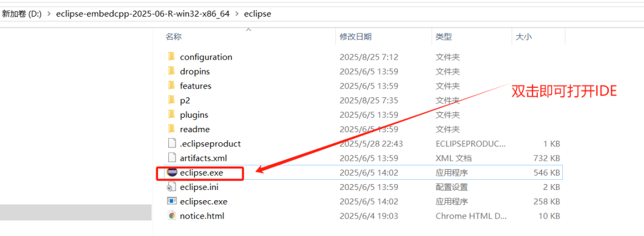
Task: Click date 2025/6/5 14:02 of eclipsec.exe
Action: (369, 201)
